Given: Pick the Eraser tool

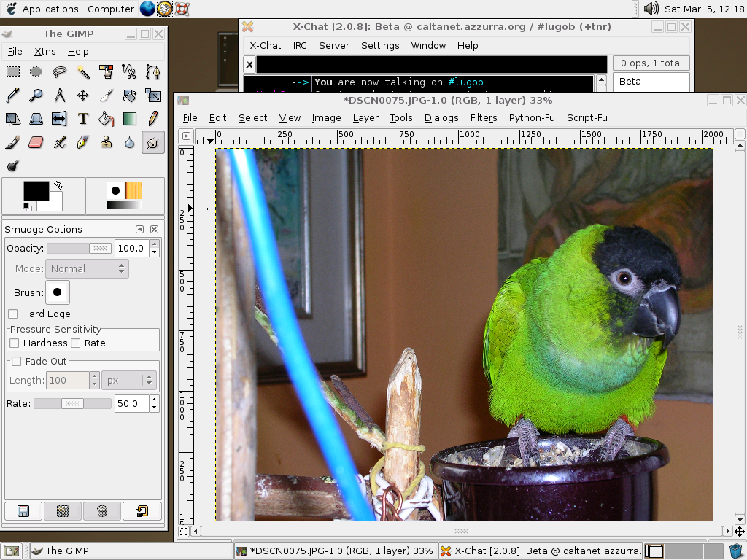Looking at the screenshot, I should pos(36,142).
